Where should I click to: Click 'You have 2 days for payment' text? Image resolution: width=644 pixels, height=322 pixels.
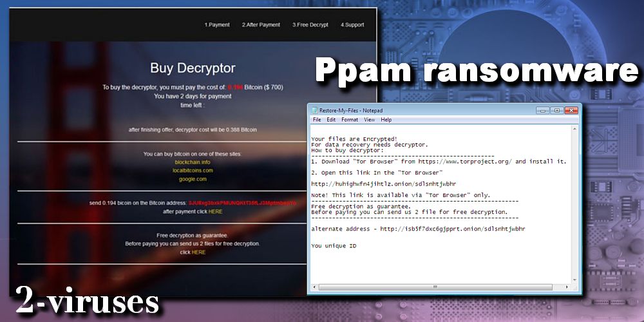[x=193, y=96]
